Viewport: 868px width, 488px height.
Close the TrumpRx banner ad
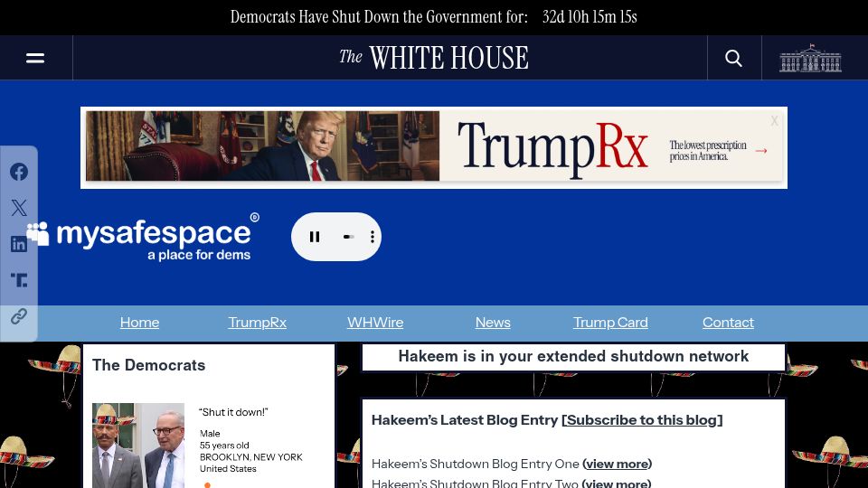pyautogui.click(x=774, y=120)
